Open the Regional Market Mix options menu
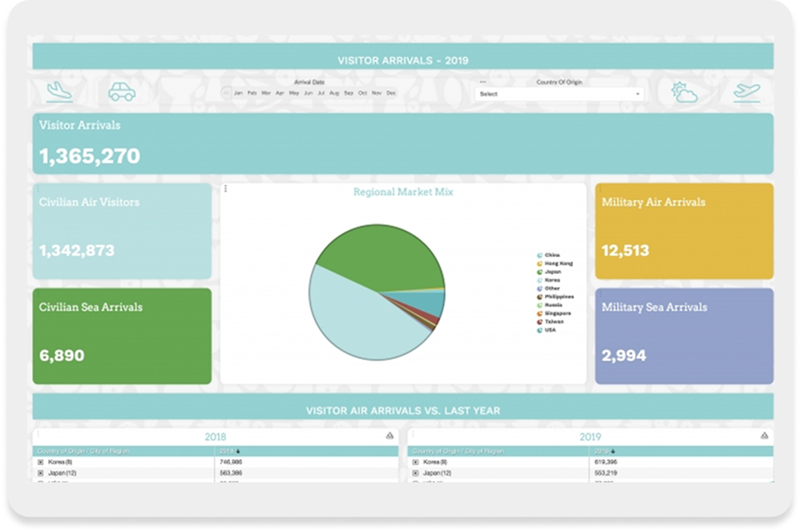The width and height of the screenshot is (800, 532). 225,189
